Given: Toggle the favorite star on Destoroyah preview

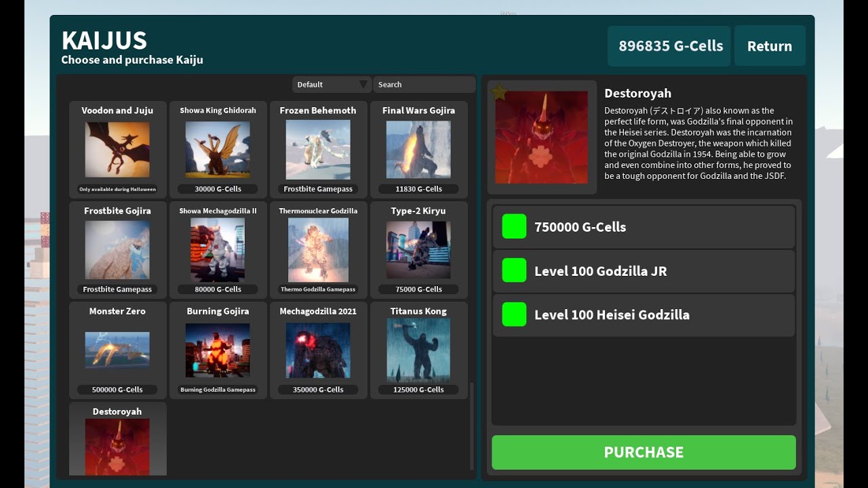Looking at the screenshot, I should pyautogui.click(x=499, y=92).
